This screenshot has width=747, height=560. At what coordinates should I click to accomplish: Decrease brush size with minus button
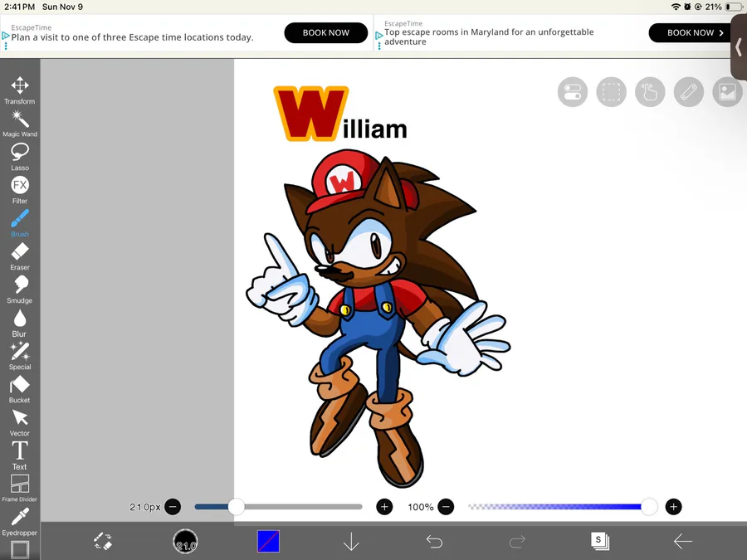(173, 507)
